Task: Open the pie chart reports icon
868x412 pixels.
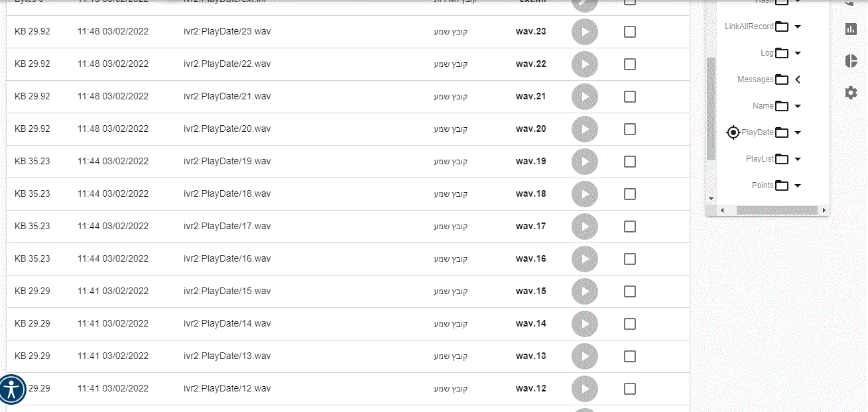Action: pyautogui.click(x=851, y=61)
